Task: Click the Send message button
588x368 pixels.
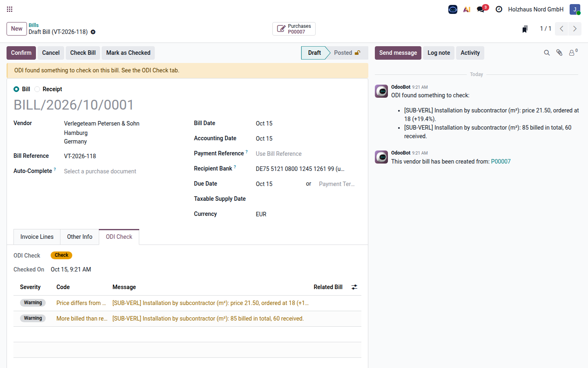Action: (398, 53)
